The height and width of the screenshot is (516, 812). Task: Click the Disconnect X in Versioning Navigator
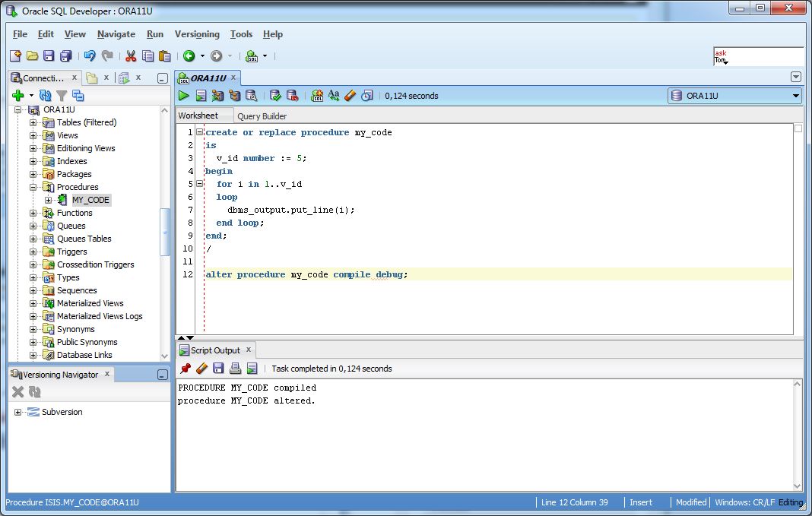pyautogui.click(x=18, y=392)
